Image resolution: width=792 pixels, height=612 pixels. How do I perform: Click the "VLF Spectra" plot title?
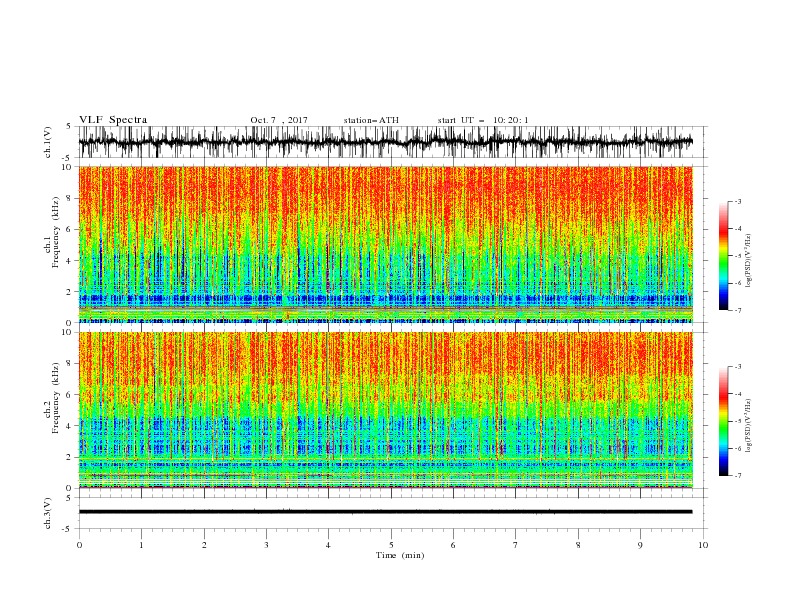(x=113, y=120)
